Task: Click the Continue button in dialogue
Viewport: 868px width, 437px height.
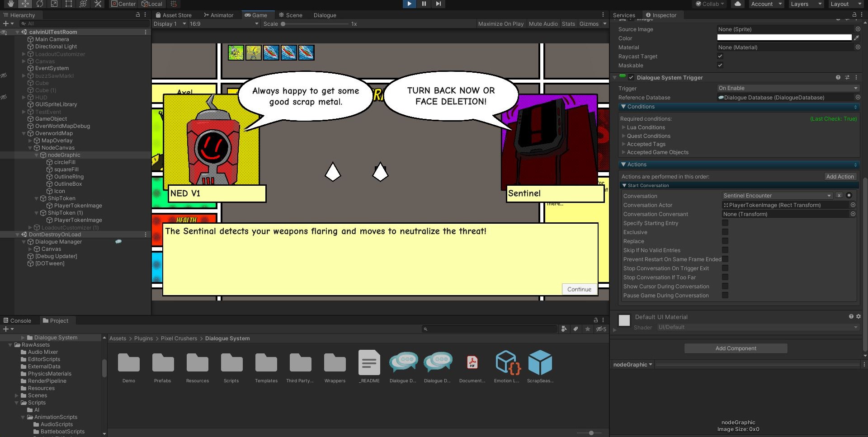Action: coord(579,289)
